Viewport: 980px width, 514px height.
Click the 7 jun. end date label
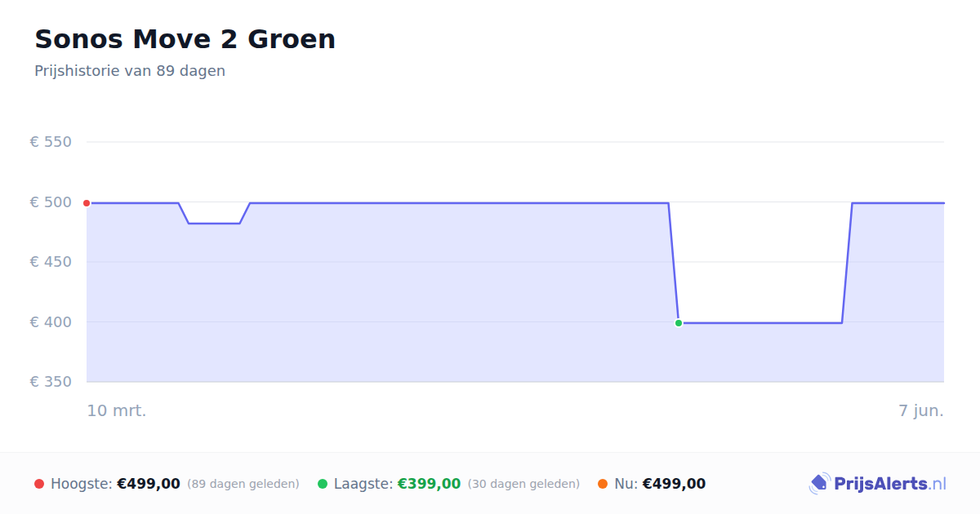click(x=921, y=410)
